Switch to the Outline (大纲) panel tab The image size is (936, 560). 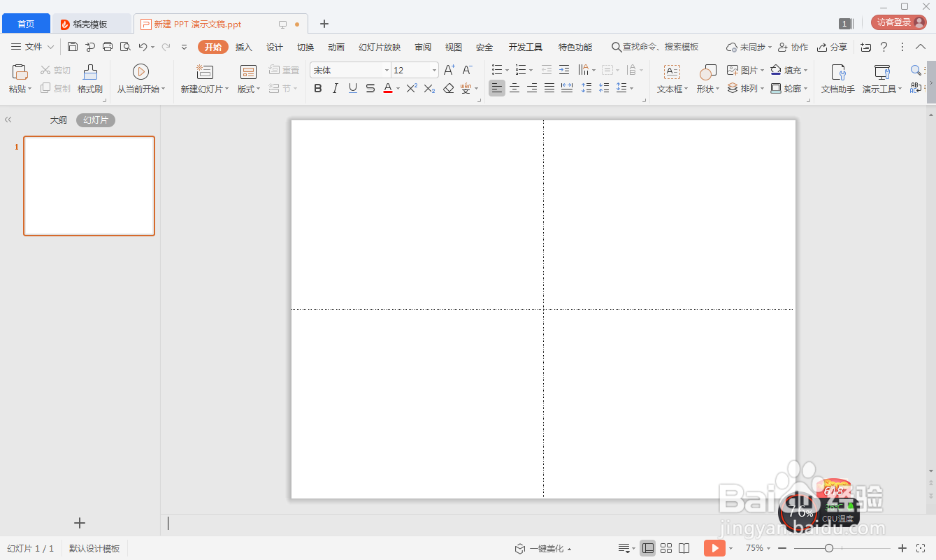click(59, 120)
